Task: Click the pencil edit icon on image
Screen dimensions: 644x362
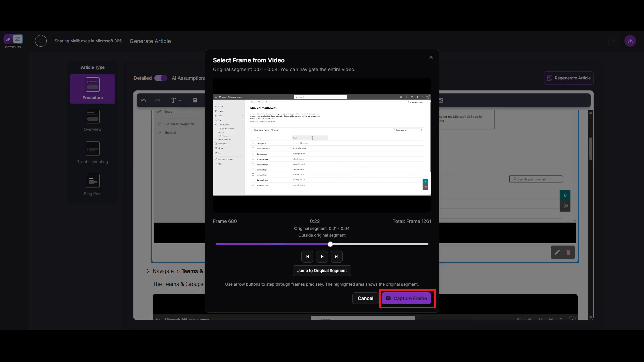Action: click(x=557, y=252)
